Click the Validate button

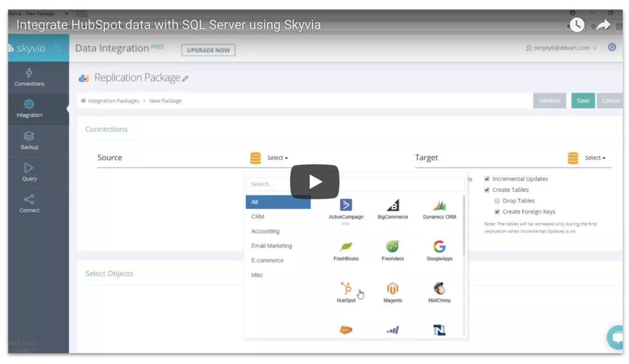[549, 101]
